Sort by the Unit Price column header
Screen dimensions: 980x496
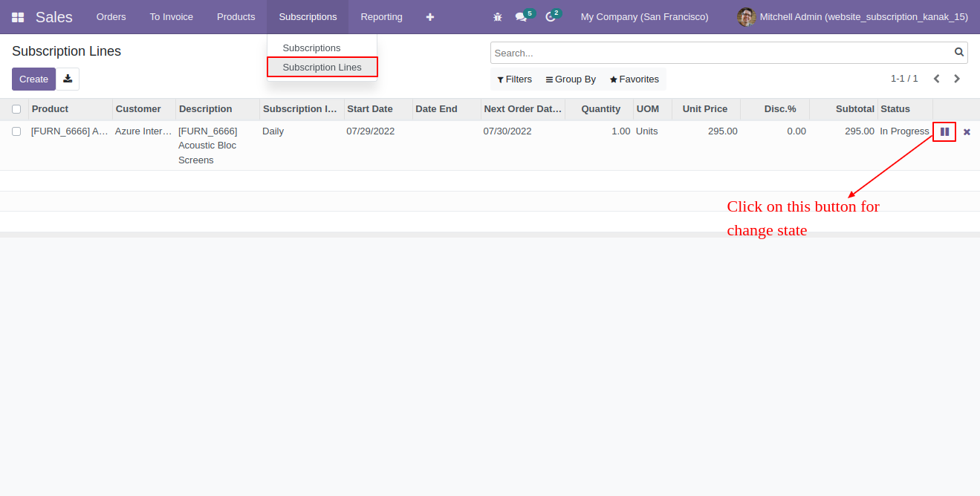coord(706,109)
